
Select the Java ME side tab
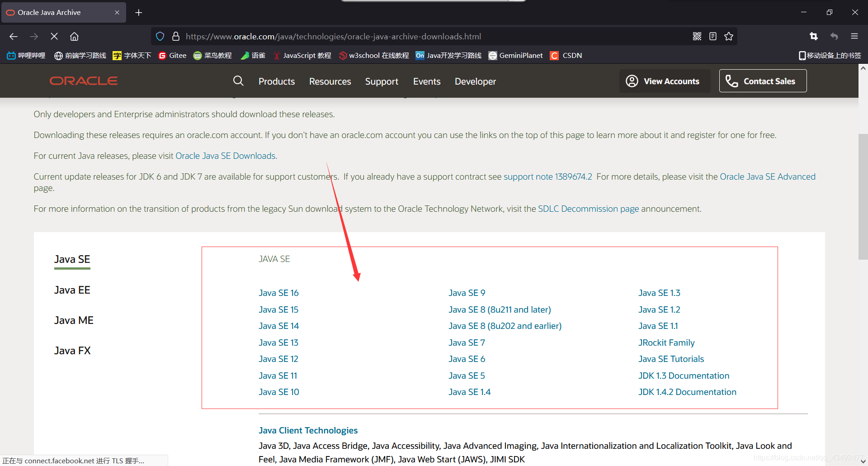tap(74, 320)
